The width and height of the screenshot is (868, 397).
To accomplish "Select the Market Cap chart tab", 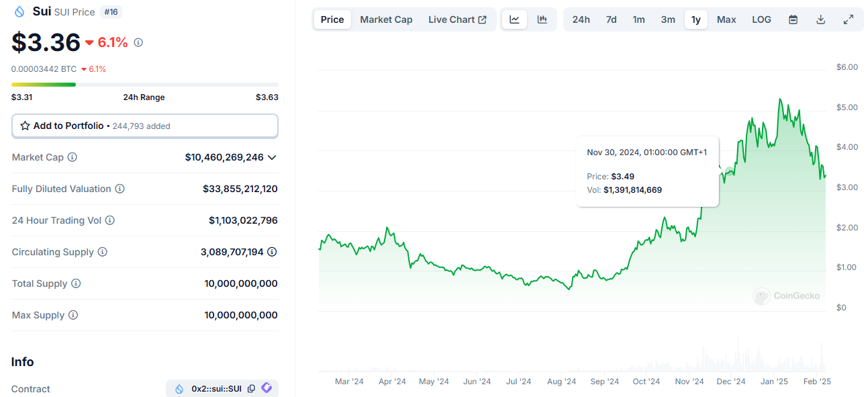I will click(386, 19).
